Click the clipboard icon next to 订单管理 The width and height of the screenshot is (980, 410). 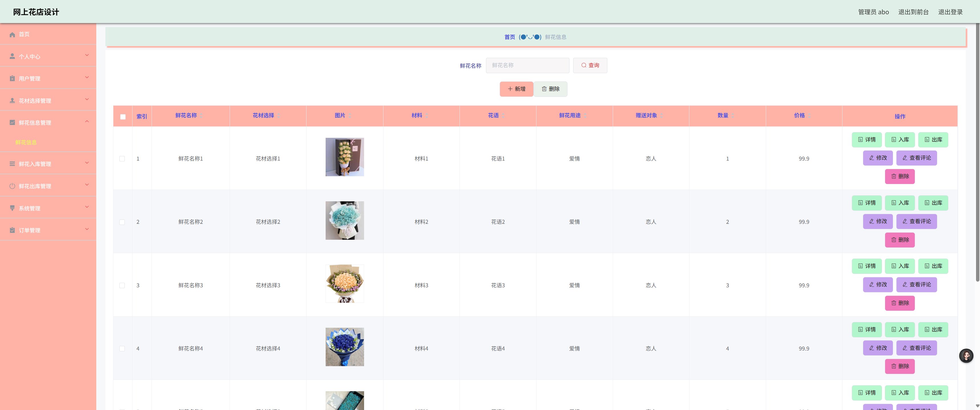pos(12,230)
